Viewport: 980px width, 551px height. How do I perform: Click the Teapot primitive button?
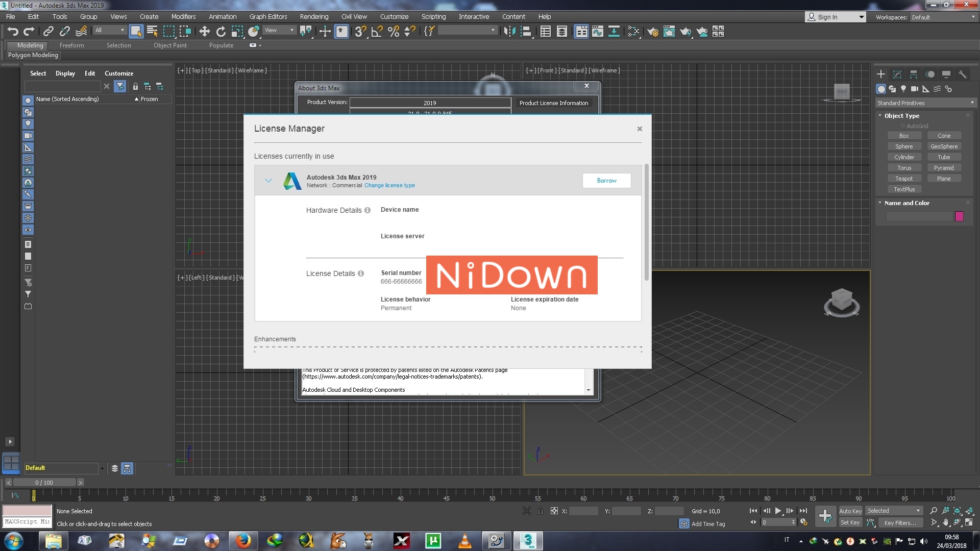(x=904, y=178)
